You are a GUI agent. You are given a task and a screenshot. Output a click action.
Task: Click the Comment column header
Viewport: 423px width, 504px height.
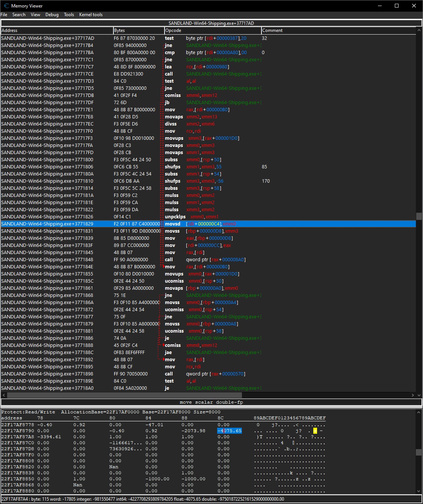(338, 30)
